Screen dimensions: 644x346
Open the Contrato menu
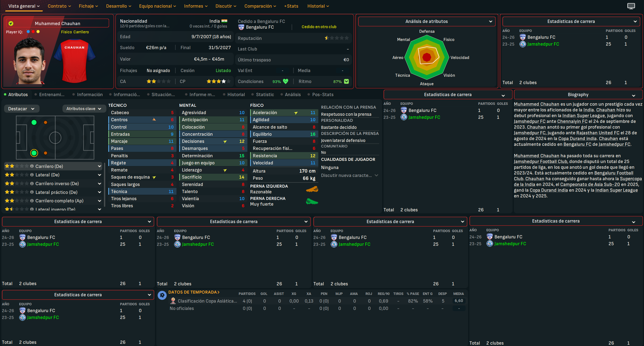(x=59, y=6)
